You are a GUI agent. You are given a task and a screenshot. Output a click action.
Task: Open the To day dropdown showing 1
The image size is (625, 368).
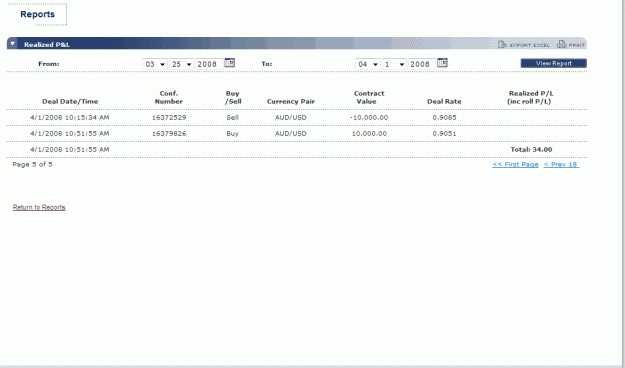click(394, 64)
